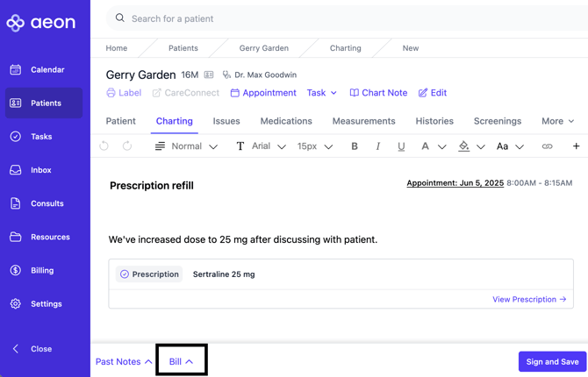Switch to the Histories tab
588x377 pixels.
pos(434,121)
